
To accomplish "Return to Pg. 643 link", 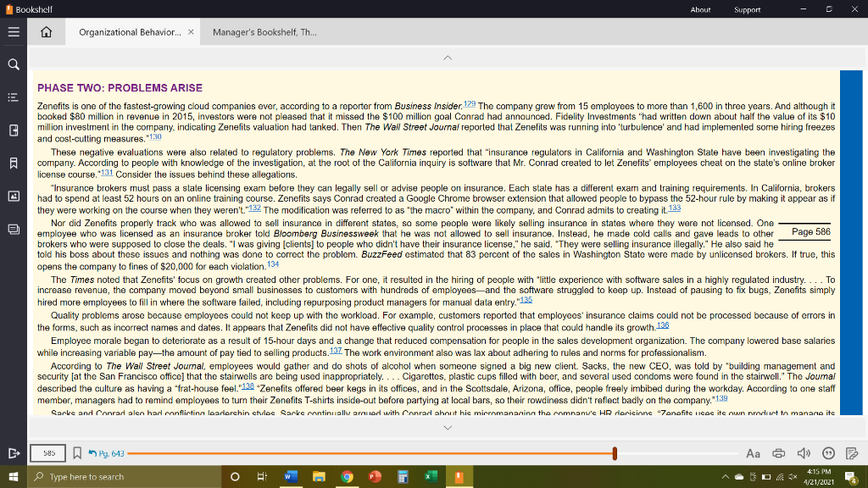I will [x=106, y=454].
